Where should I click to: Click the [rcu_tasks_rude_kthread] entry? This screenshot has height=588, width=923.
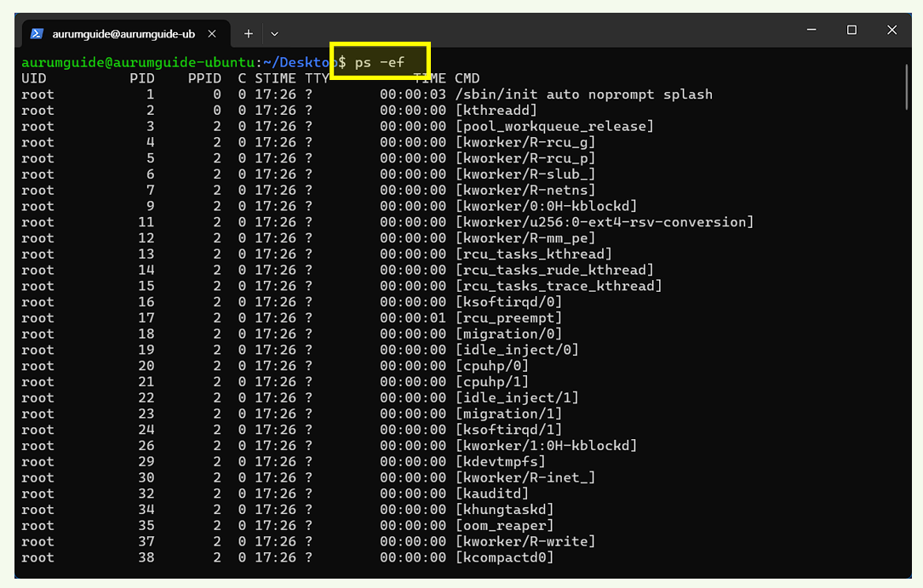554,270
